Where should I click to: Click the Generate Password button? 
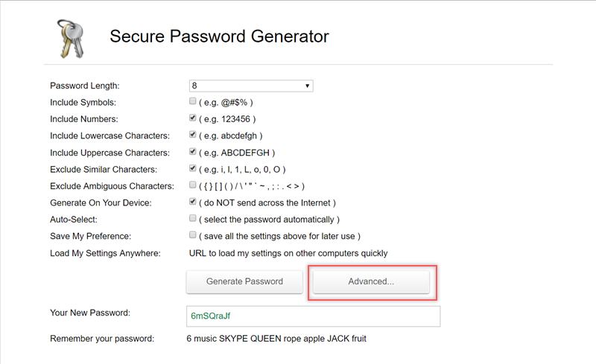click(244, 281)
